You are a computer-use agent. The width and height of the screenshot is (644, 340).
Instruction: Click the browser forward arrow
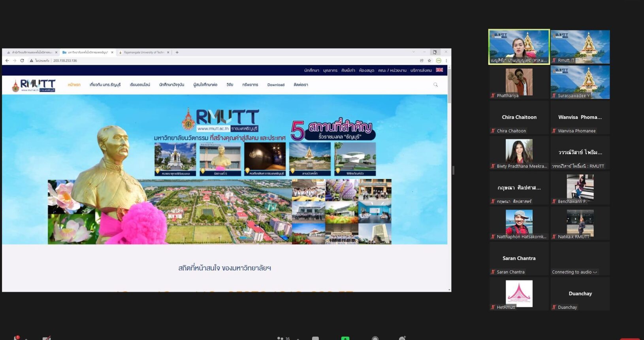(x=15, y=60)
